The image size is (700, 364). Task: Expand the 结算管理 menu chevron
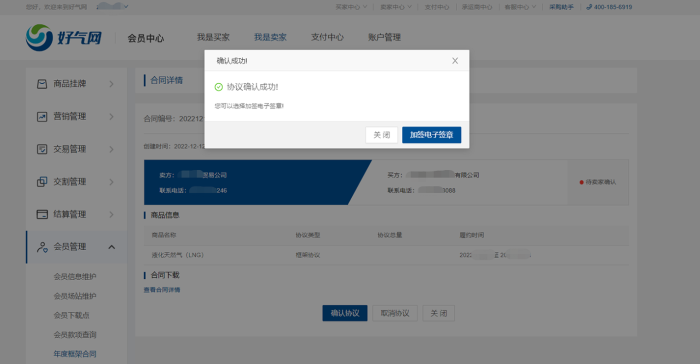tap(112, 214)
